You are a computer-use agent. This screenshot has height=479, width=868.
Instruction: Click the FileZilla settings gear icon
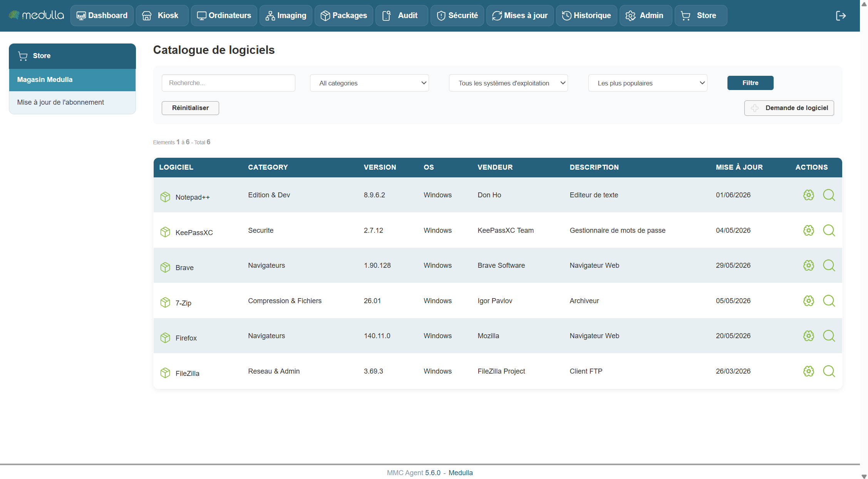click(809, 371)
